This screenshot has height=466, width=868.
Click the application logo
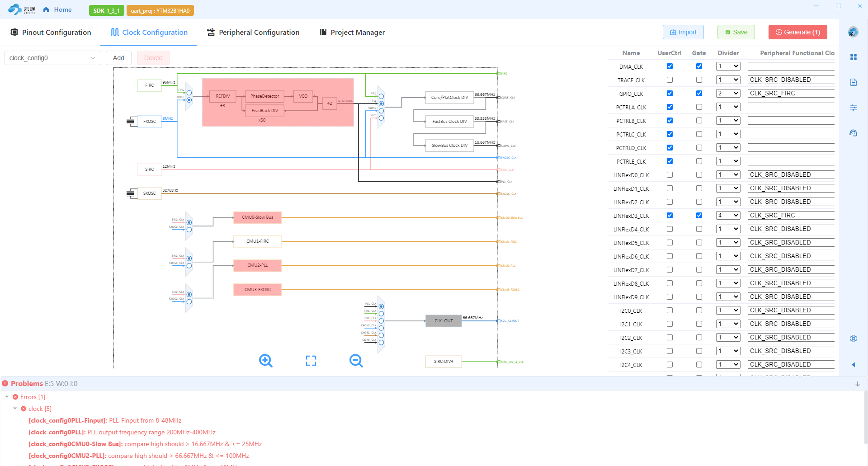tap(22, 9)
